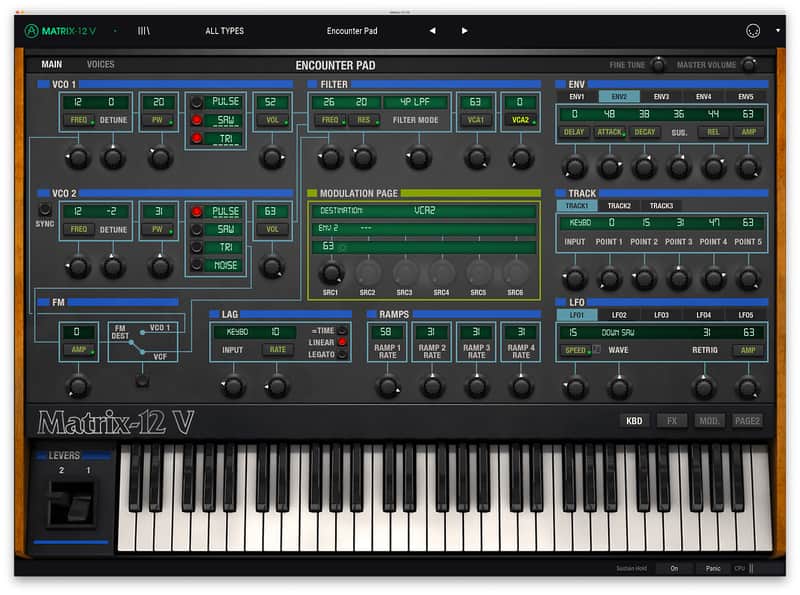Image resolution: width=800 pixels, height=595 pixels.
Task: Select the ENV3 tab
Action: (661, 96)
